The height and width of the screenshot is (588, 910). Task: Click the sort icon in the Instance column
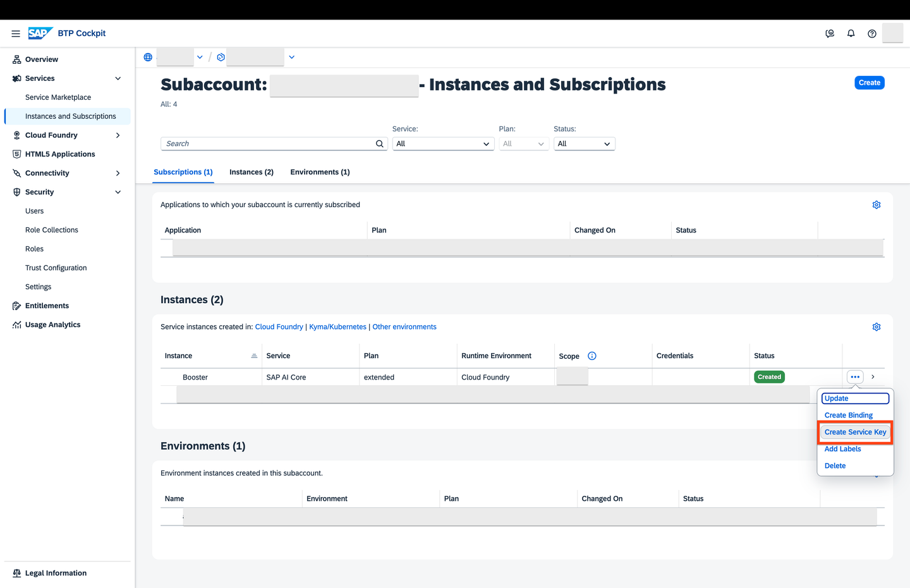254,356
